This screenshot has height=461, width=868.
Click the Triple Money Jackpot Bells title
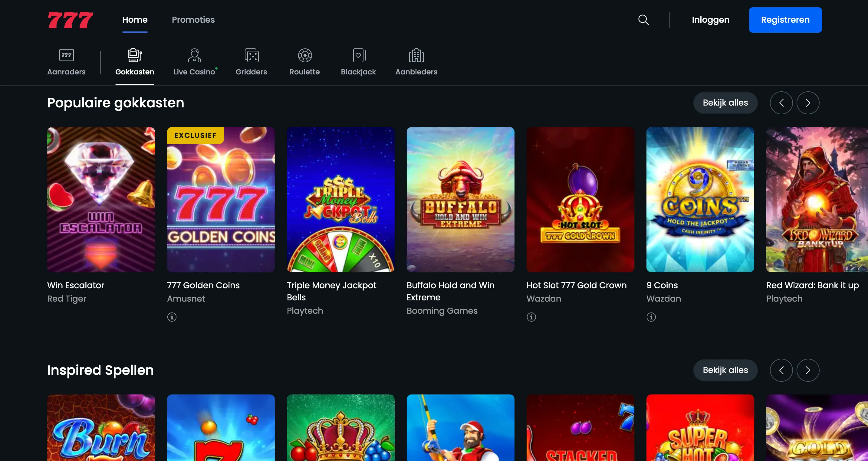pos(332,291)
